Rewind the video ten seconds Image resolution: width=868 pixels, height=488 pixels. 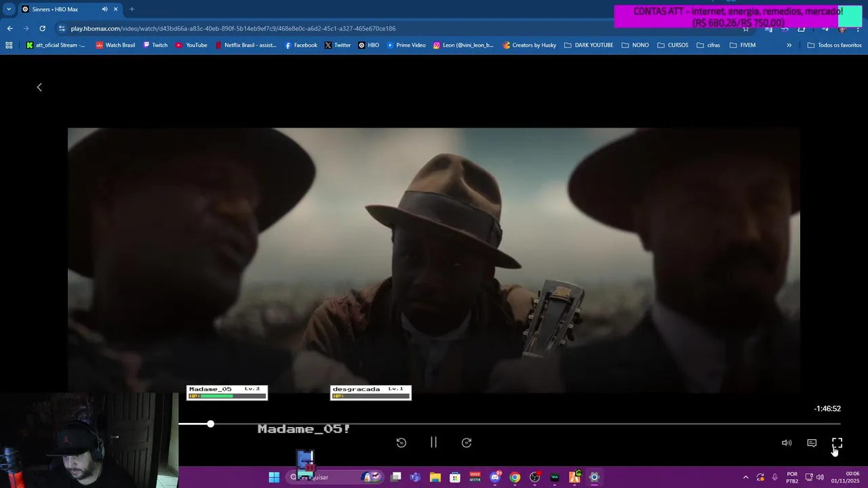point(401,443)
